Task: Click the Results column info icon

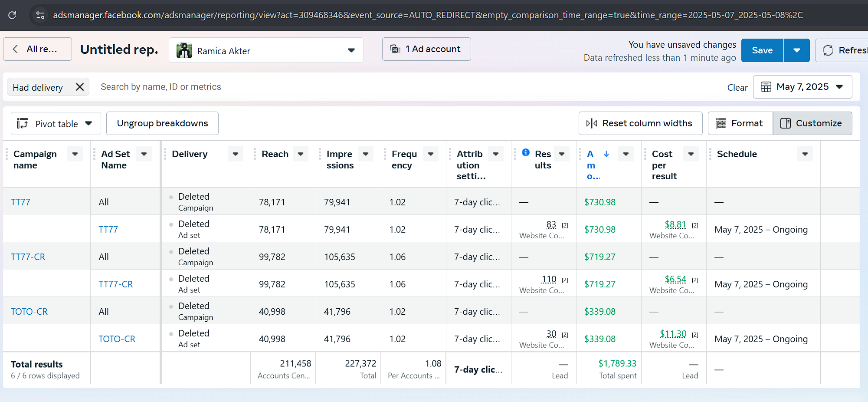Action: tap(526, 152)
